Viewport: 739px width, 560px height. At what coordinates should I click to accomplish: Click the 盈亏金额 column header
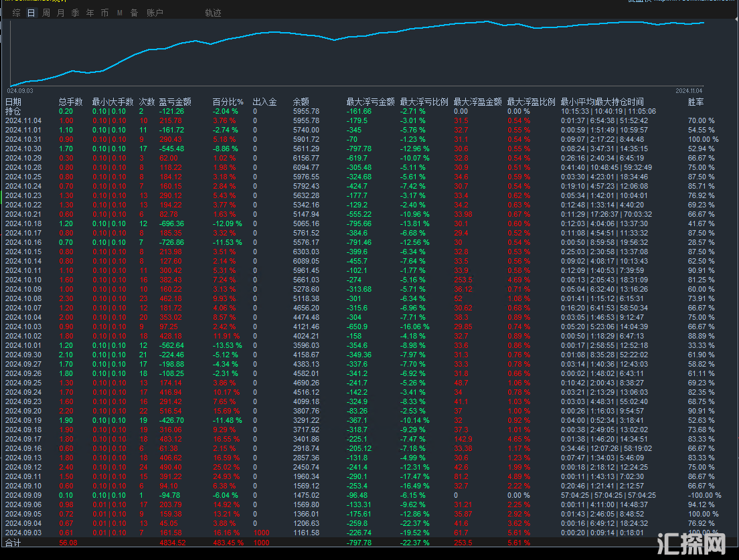point(175,102)
